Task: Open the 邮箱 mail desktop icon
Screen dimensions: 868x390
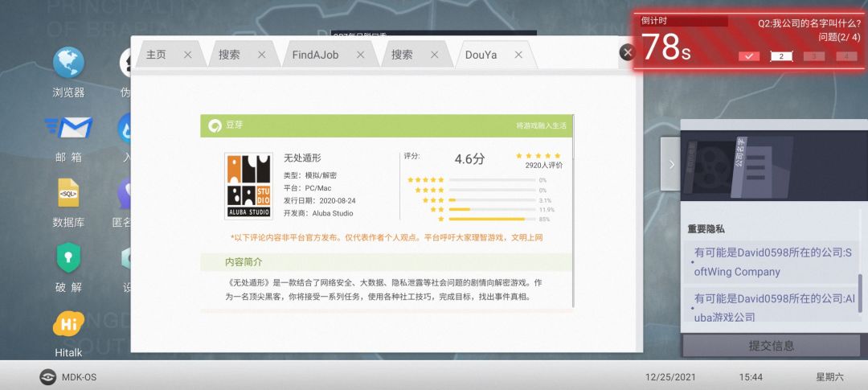Action: [x=68, y=127]
